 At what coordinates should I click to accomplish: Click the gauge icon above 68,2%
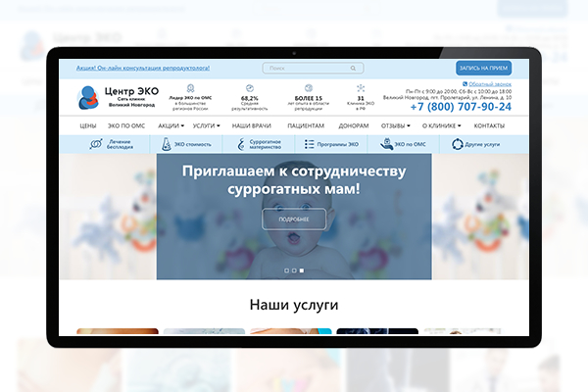(249, 88)
